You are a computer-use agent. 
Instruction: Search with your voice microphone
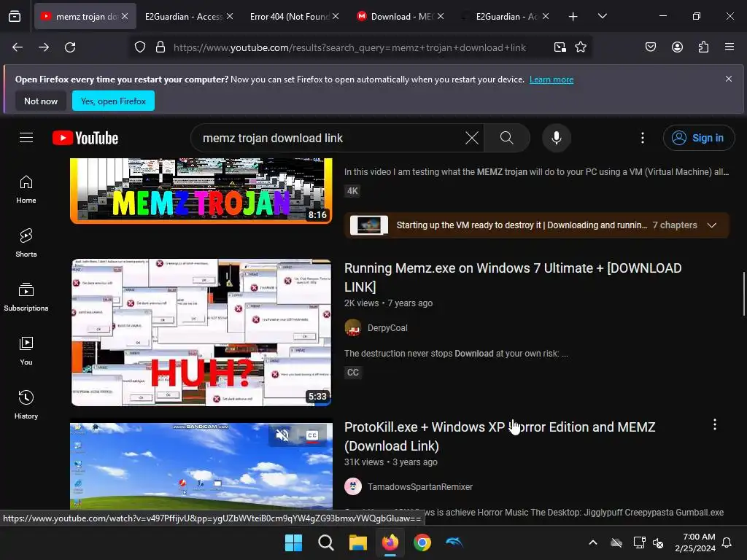pyautogui.click(x=556, y=138)
